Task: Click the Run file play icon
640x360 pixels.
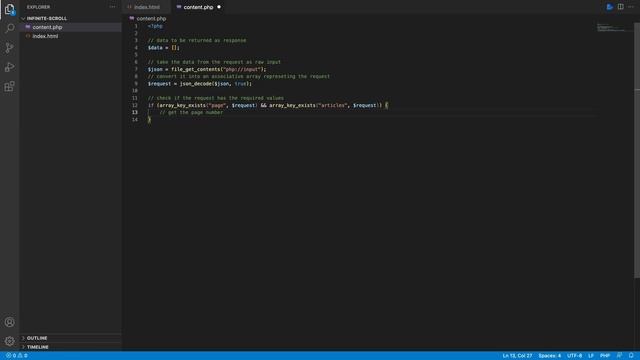Action: click(609, 7)
